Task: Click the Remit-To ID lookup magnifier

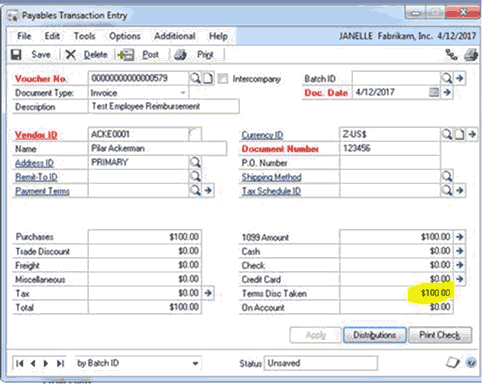Action: tap(195, 176)
